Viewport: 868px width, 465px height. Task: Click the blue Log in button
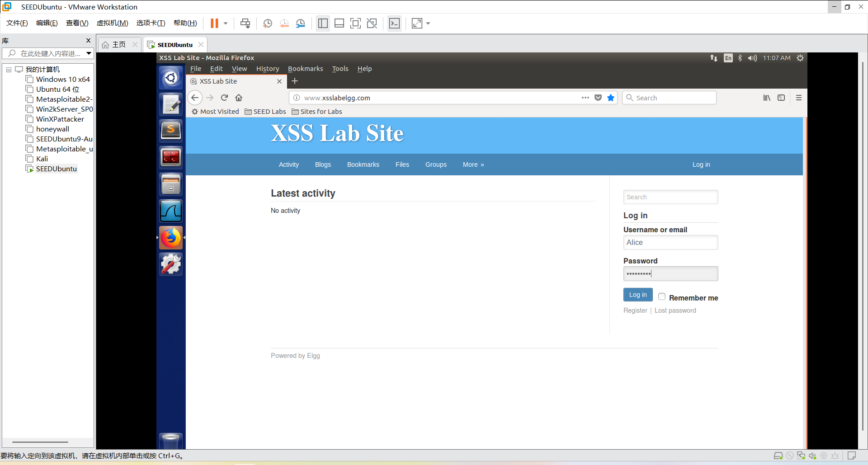[638, 295]
